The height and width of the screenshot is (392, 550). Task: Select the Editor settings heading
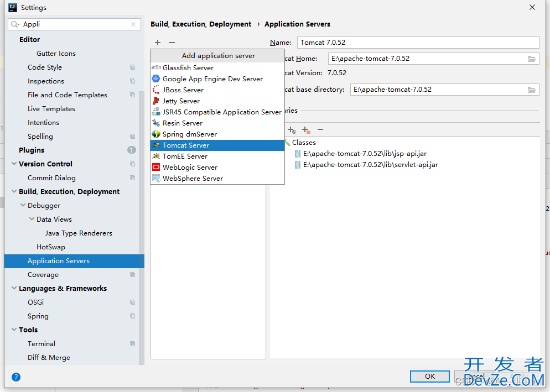click(29, 40)
